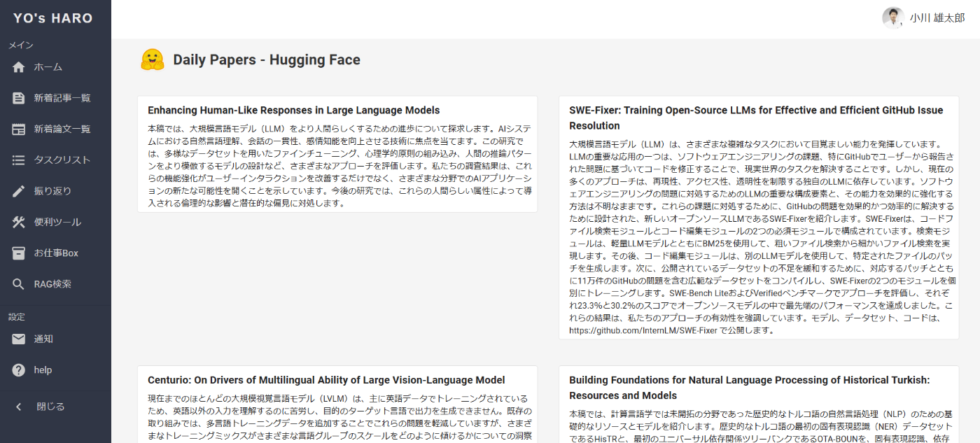Image resolution: width=980 pixels, height=443 pixels.
Task: Click the pencil icon beside 振り返り
Action: tap(19, 191)
